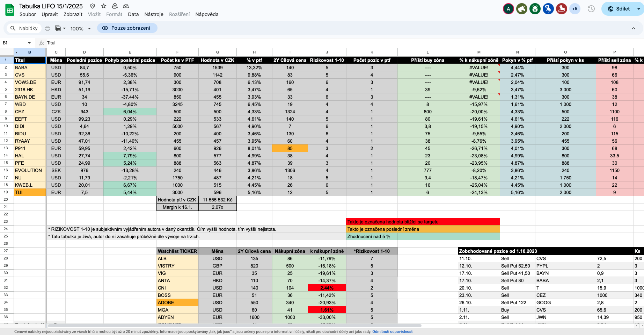Open the Soubor menu
The image size is (644, 335).
tap(28, 14)
